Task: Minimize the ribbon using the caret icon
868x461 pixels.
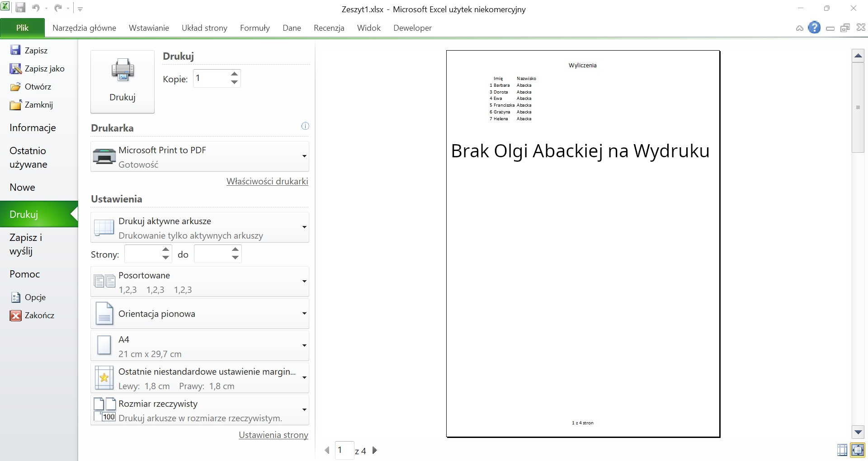Action: [799, 28]
